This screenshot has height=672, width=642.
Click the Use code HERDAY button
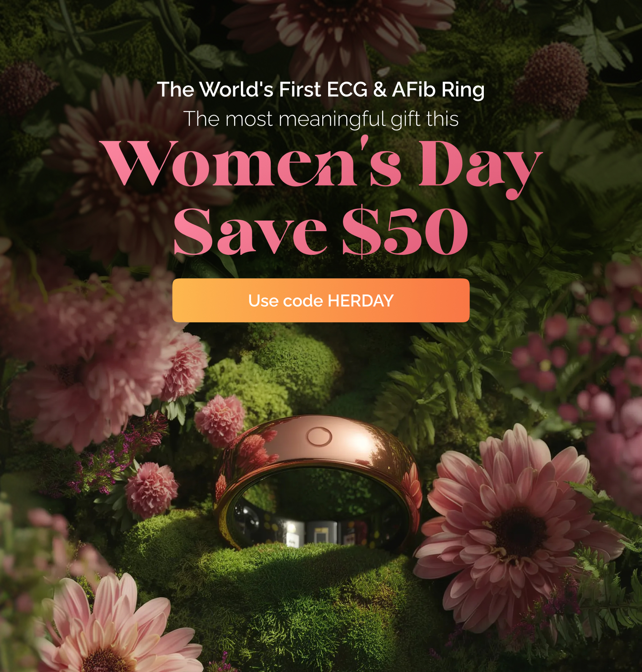coord(321,300)
